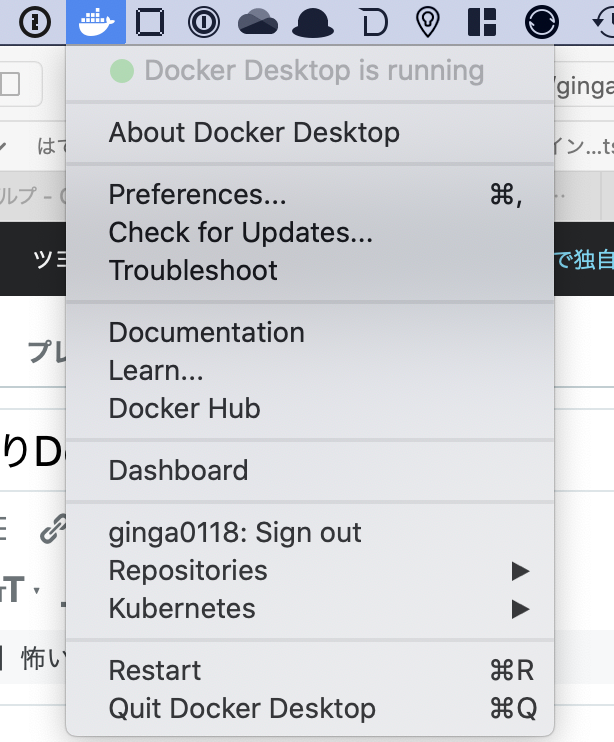Click the round info icon at left of menu bar
This screenshot has height=742, width=614.
35,22
